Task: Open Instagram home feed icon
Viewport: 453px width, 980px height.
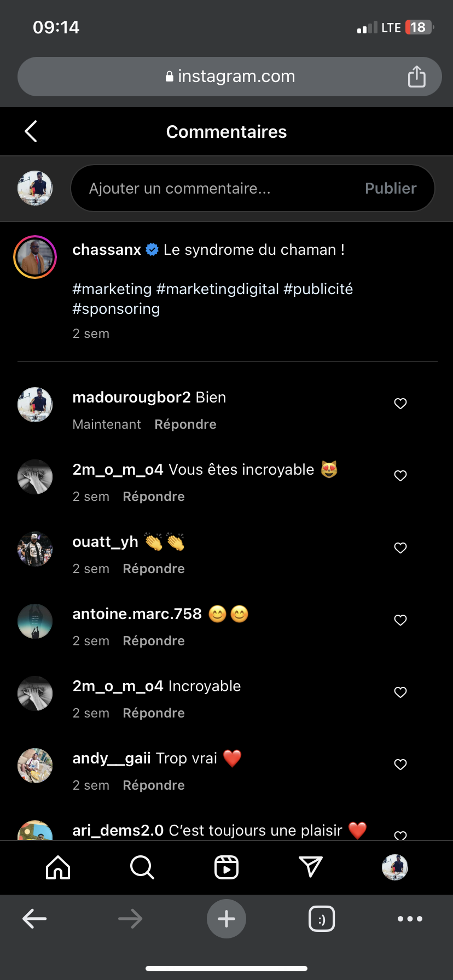Action: click(x=58, y=867)
